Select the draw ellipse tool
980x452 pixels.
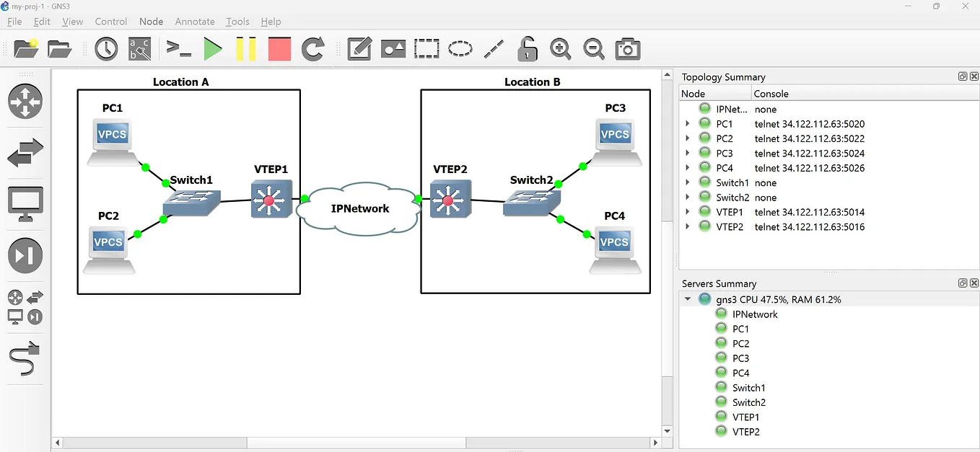pyautogui.click(x=460, y=48)
